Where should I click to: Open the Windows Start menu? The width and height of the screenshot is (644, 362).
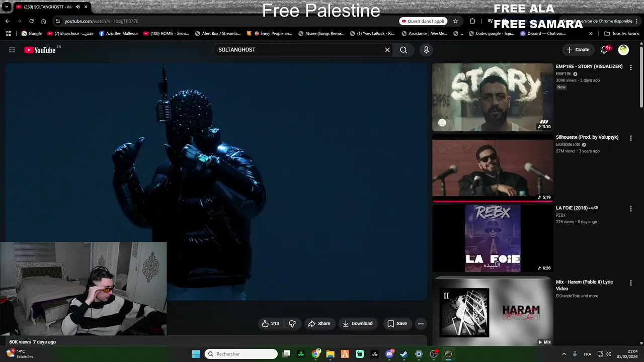(196, 354)
